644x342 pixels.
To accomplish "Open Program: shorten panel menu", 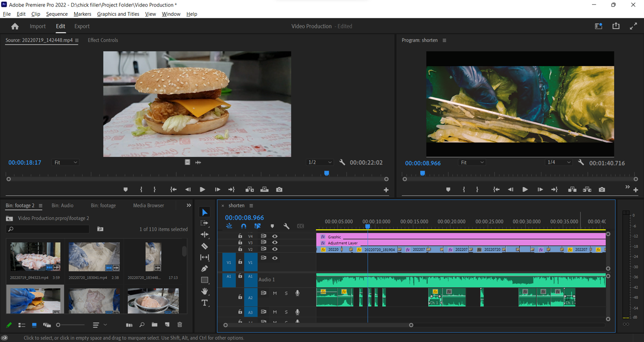I will [444, 40].
